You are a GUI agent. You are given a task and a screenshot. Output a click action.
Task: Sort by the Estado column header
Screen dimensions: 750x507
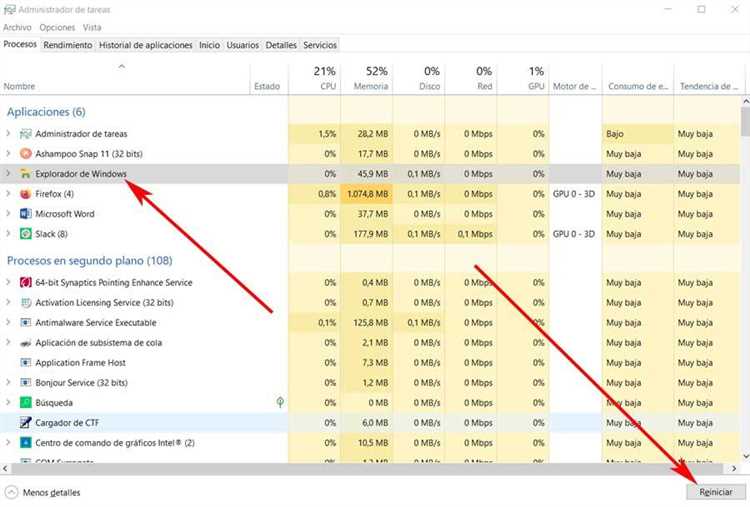point(269,78)
